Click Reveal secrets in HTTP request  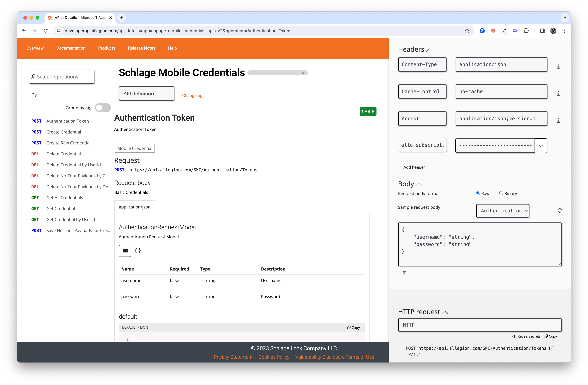526,336
